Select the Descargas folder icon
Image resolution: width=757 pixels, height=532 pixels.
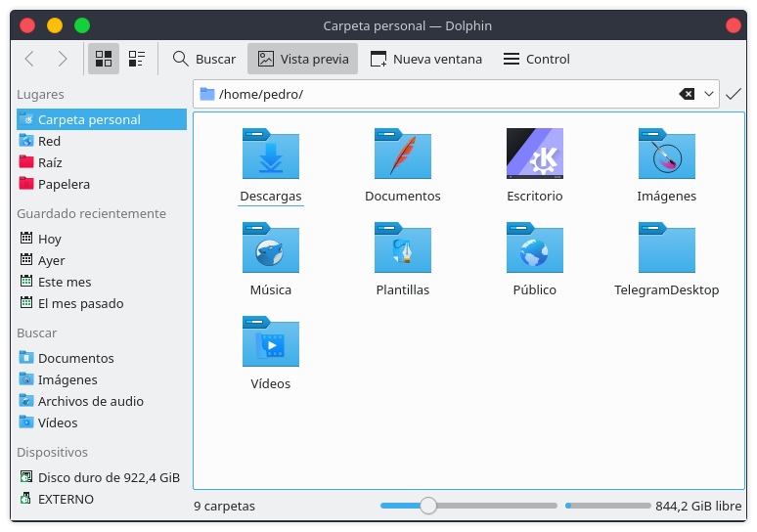pyautogui.click(x=270, y=154)
